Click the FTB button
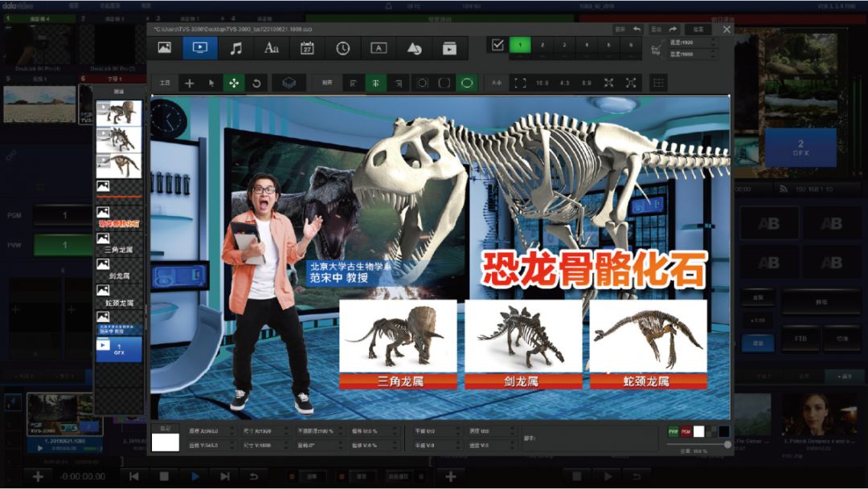 (x=800, y=339)
